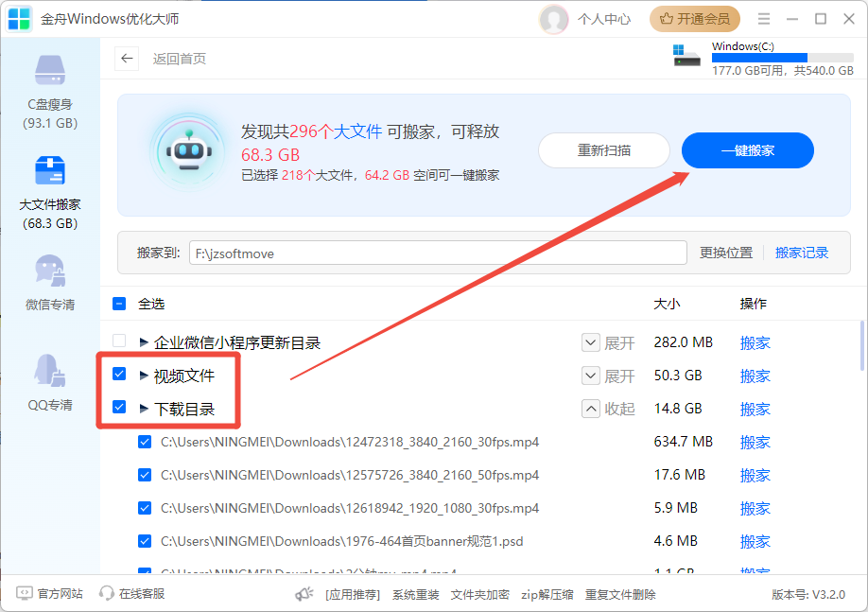Uncheck 12618942_1920_1080_30fps.mp4 file checkbox
Image resolution: width=868 pixels, height=612 pixels.
click(145, 509)
